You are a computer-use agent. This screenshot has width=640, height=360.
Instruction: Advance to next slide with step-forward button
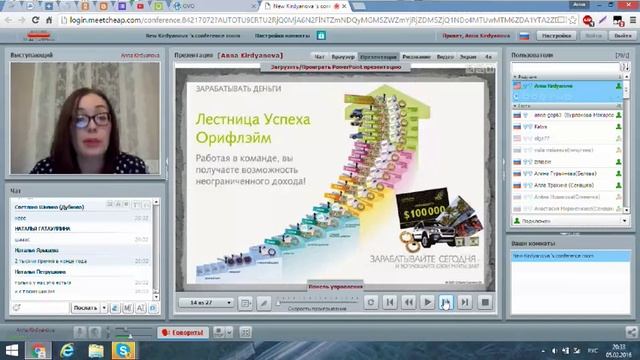coord(446,302)
